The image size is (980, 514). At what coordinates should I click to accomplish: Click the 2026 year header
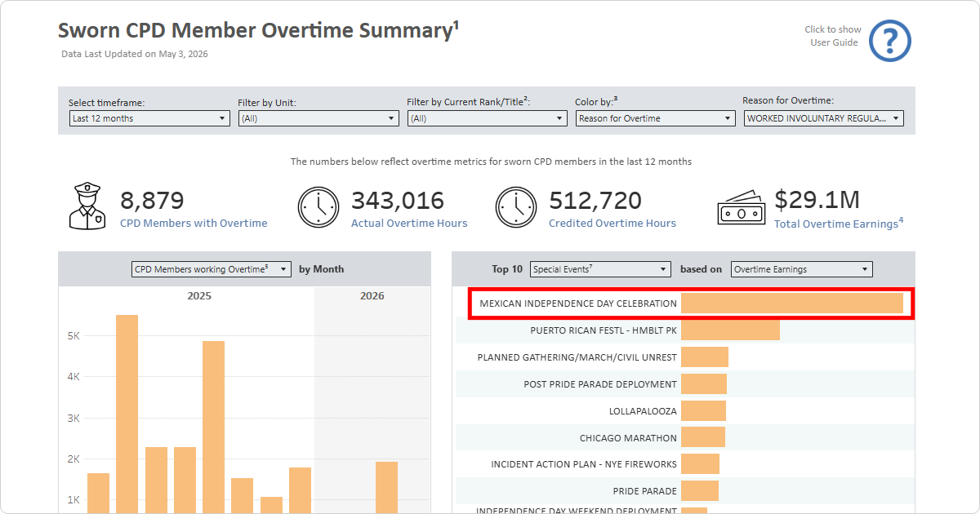tap(372, 296)
